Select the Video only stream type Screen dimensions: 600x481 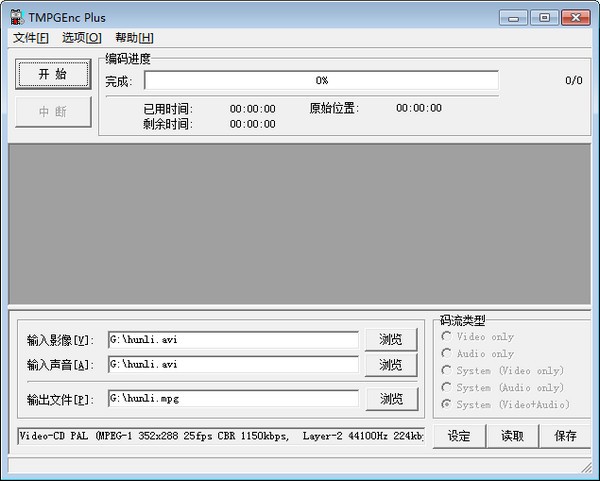[478, 337]
